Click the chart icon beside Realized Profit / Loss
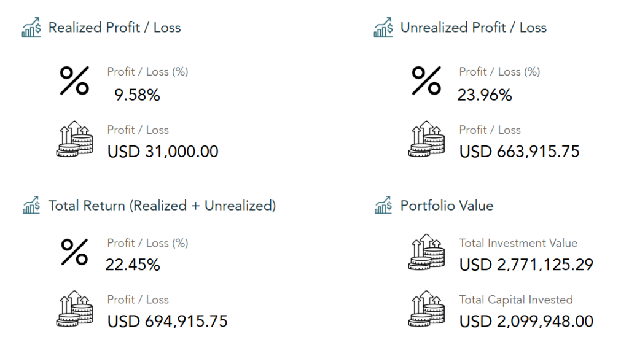629x364 pixels. click(31, 27)
